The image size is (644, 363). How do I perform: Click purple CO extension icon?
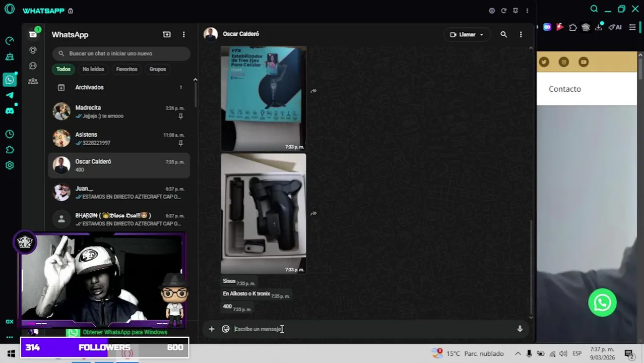coord(547,27)
